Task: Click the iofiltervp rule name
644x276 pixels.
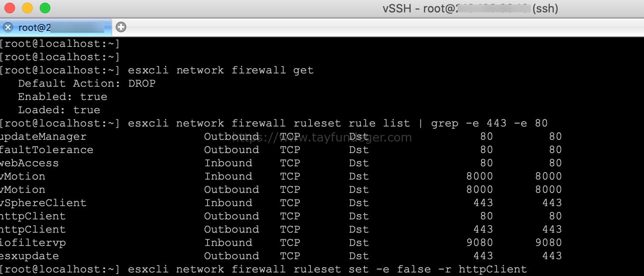Action: (33, 243)
